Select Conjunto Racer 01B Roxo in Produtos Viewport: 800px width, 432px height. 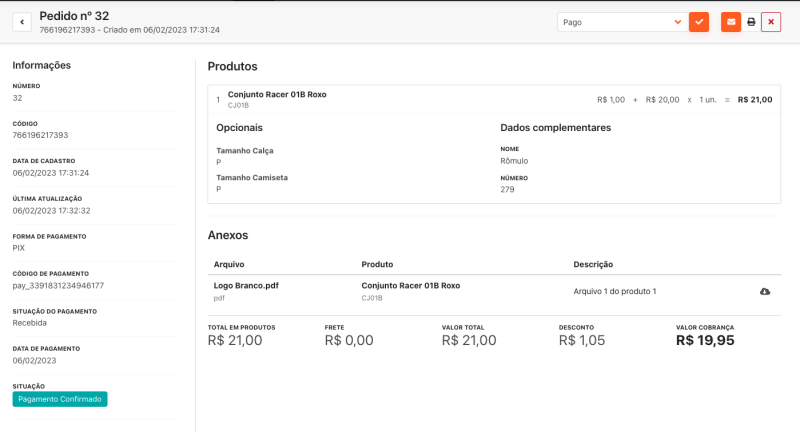pos(277,95)
